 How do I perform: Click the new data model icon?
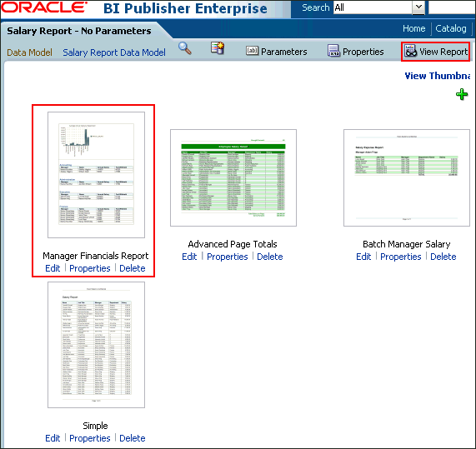(218, 48)
